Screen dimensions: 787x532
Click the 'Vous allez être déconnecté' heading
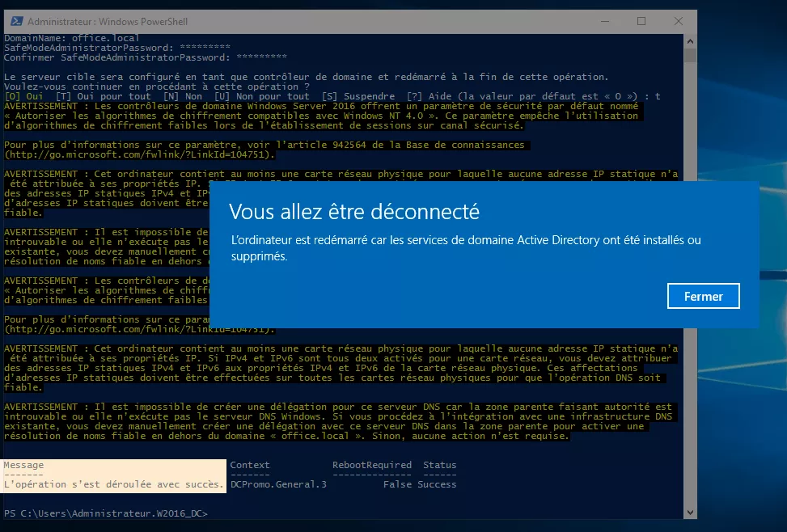point(354,212)
